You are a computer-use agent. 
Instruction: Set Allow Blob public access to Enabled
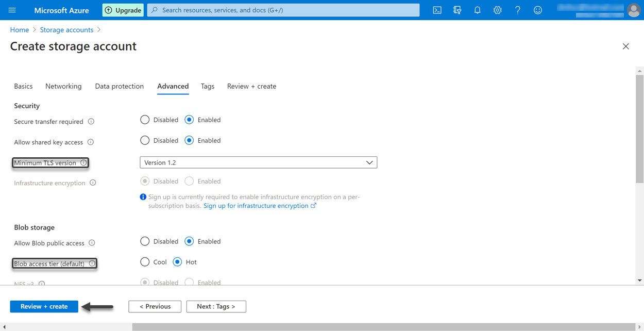tap(189, 241)
